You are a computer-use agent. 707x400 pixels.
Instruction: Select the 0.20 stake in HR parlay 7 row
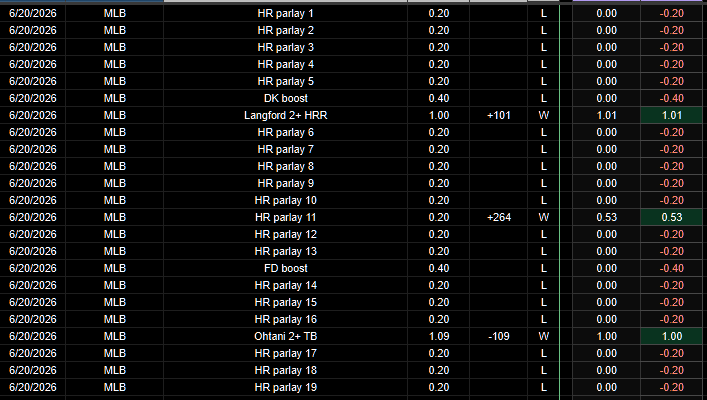(439, 149)
